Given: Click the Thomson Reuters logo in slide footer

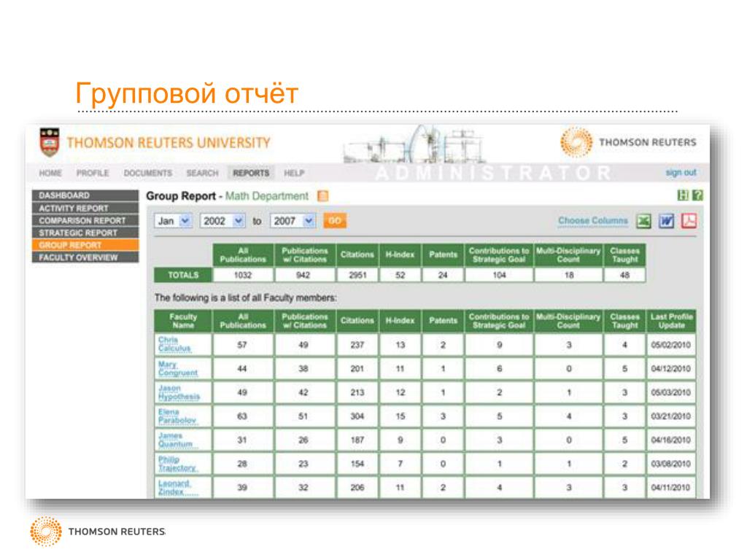Looking at the screenshot, I should [98, 531].
